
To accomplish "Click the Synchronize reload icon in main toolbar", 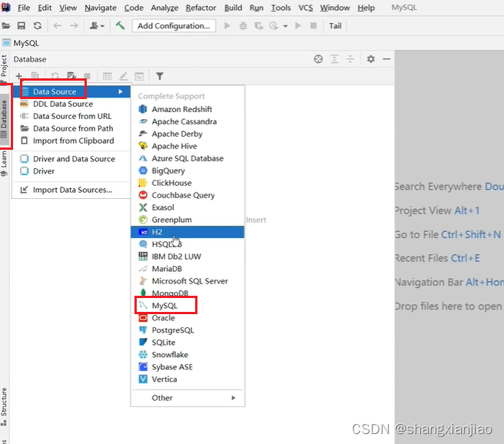I will 38,25.
